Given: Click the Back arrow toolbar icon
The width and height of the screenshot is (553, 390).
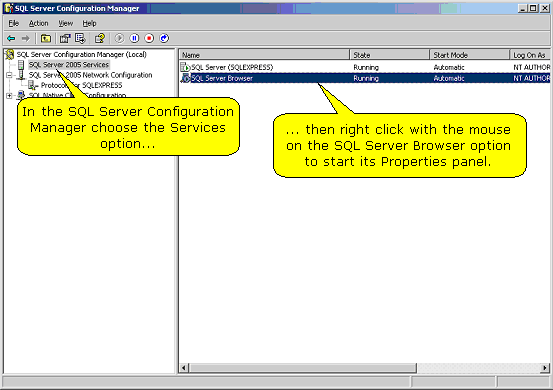Looking at the screenshot, I should click(x=11, y=38).
